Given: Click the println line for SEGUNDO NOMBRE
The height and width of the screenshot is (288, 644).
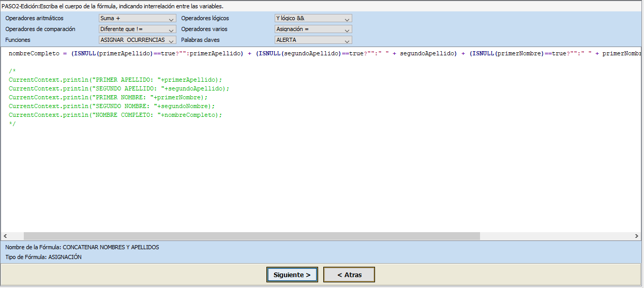Looking at the screenshot, I should [111, 106].
